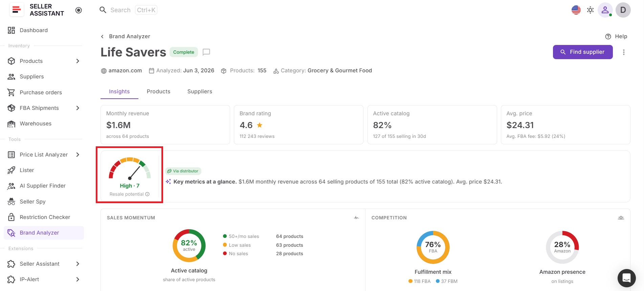644x291 pixels.
Task: Click the Find supplier button
Action: pyautogui.click(x=583, y=52)
